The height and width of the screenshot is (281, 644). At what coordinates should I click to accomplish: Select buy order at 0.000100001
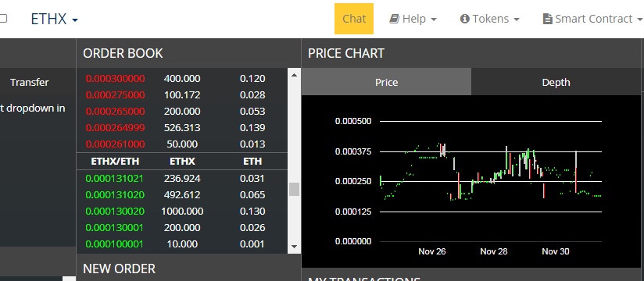pos(182,244)
